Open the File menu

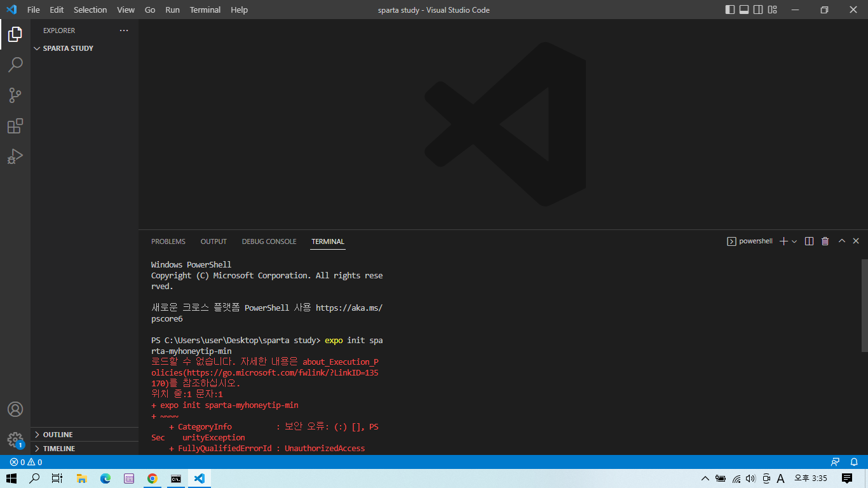point(34,10)
